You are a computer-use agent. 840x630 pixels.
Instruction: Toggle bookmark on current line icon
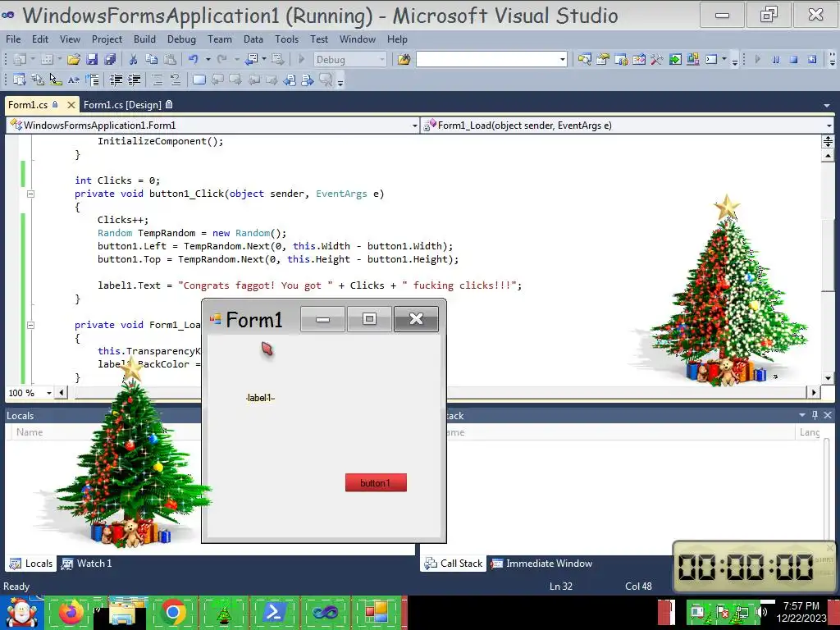[x=199, y=80]
